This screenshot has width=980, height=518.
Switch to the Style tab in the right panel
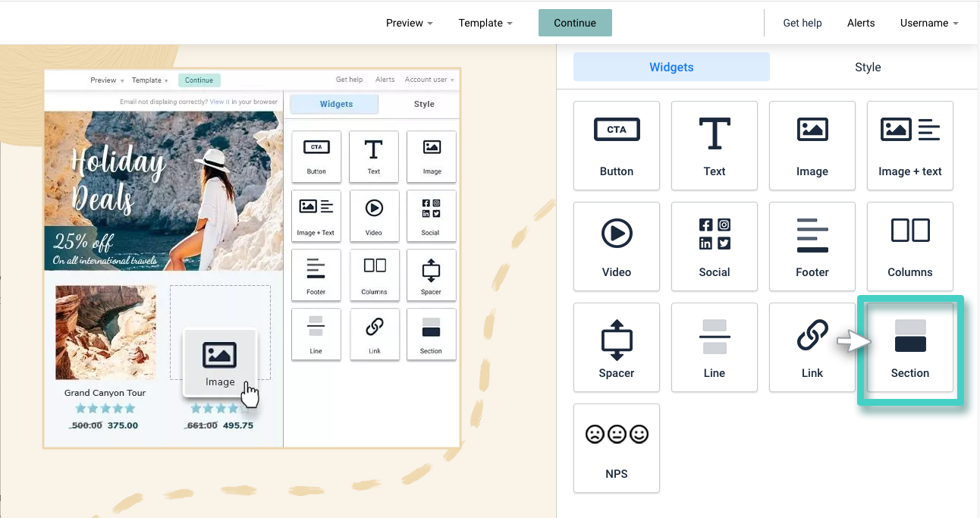868,67
